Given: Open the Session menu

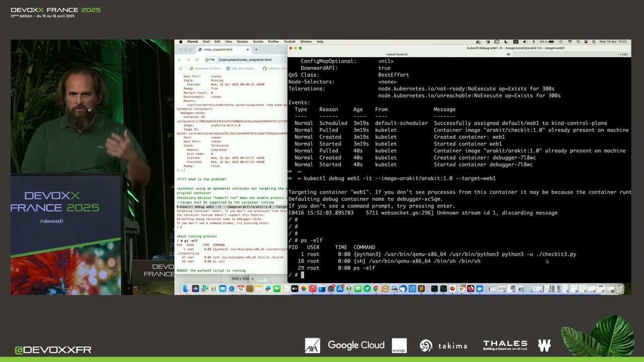Looking at the screenshot, I should click(x=243, y=42).
